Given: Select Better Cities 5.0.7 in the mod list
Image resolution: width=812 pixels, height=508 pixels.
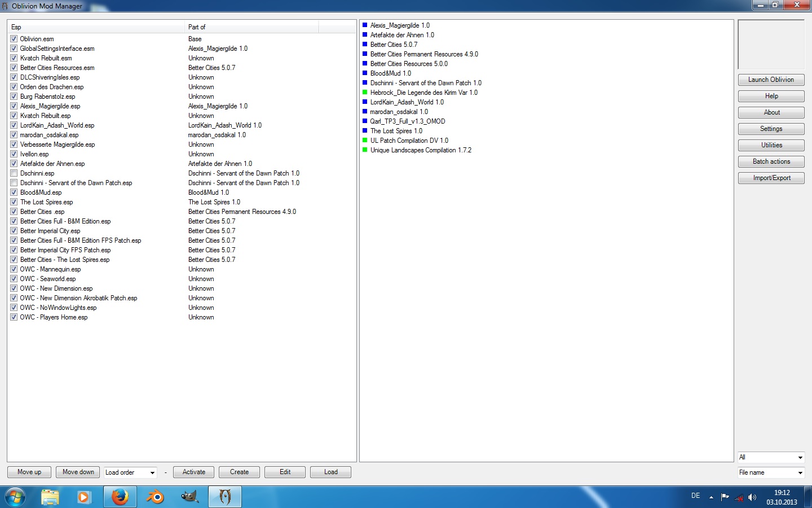Looking at the screenshot, I should pos(394,45).
